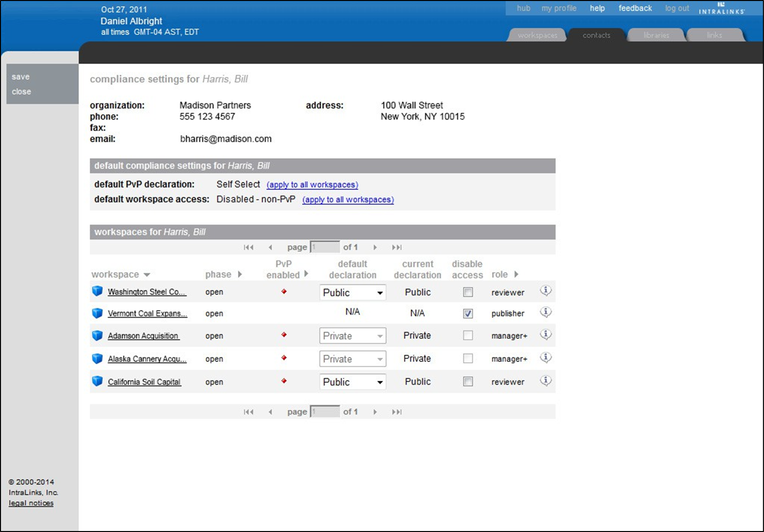Open hub from top menu
Screen dimensions: 764x532
coord(524,8)
